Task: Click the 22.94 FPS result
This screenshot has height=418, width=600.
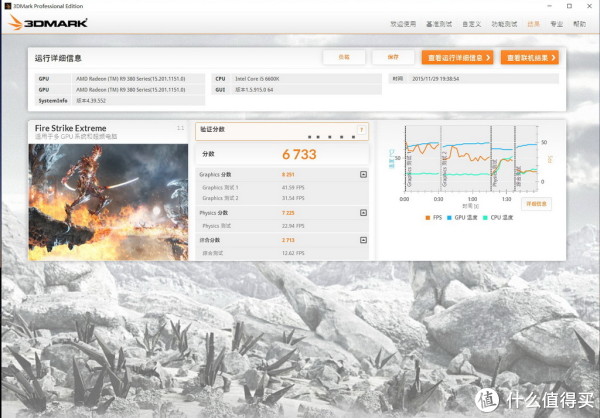Action: pos(293,226)
